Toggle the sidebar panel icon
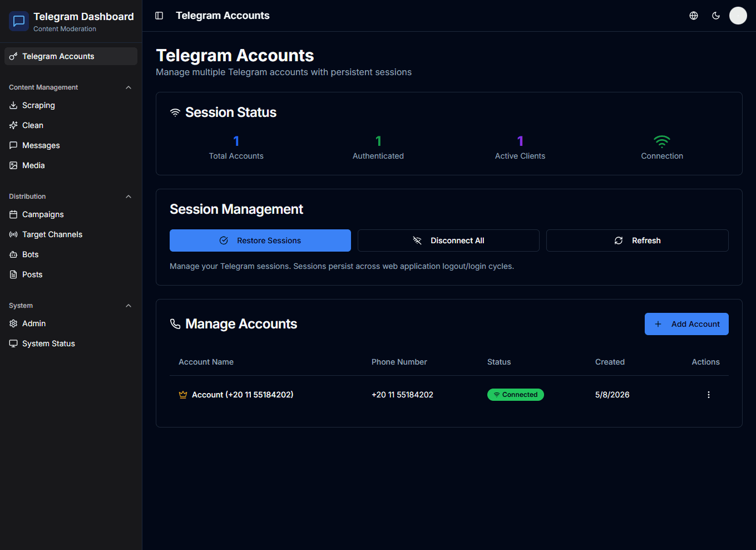The image size is (756, 550). pyautogui.click(x=159, y=16)
